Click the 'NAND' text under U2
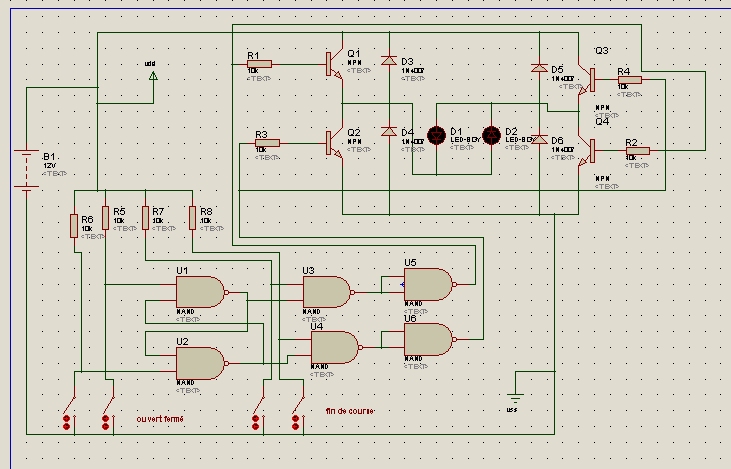This screenshot has height=469, width=731. point(186,383)
